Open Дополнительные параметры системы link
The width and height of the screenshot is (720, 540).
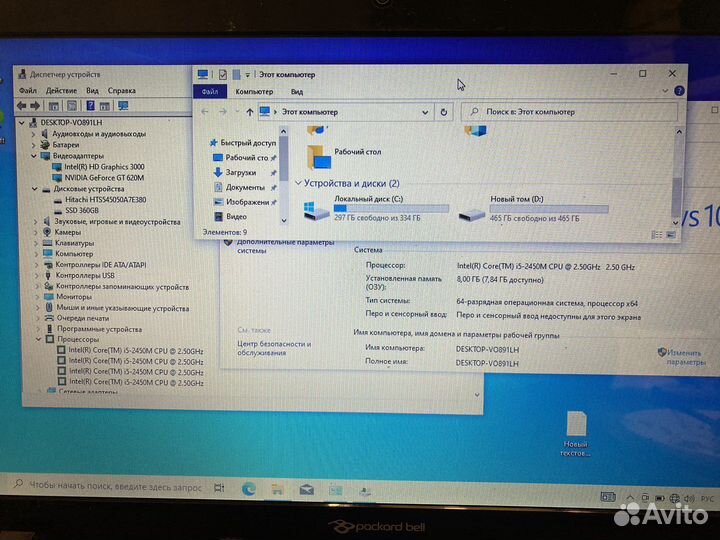pyautogui.click(x=285, y=246)
